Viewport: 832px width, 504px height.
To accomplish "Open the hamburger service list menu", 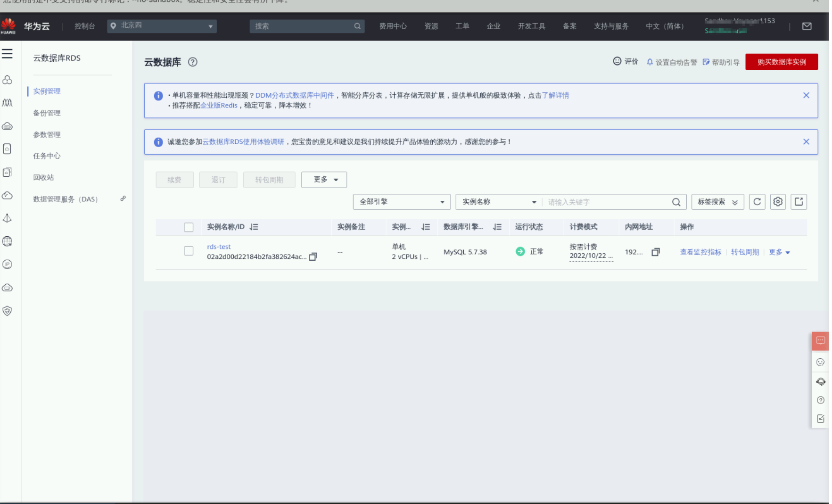I will [7, 54].
